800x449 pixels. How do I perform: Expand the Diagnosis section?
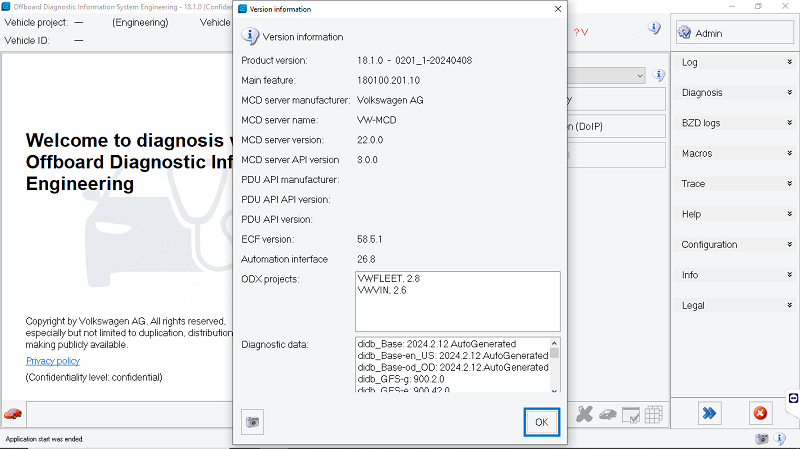[735, 93]
